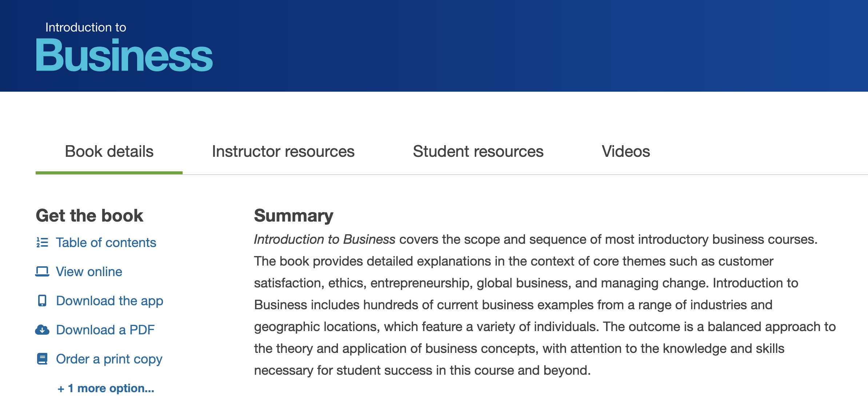Click the large Business title in the banner
The image size is (868, 414).
coord(124,56)
